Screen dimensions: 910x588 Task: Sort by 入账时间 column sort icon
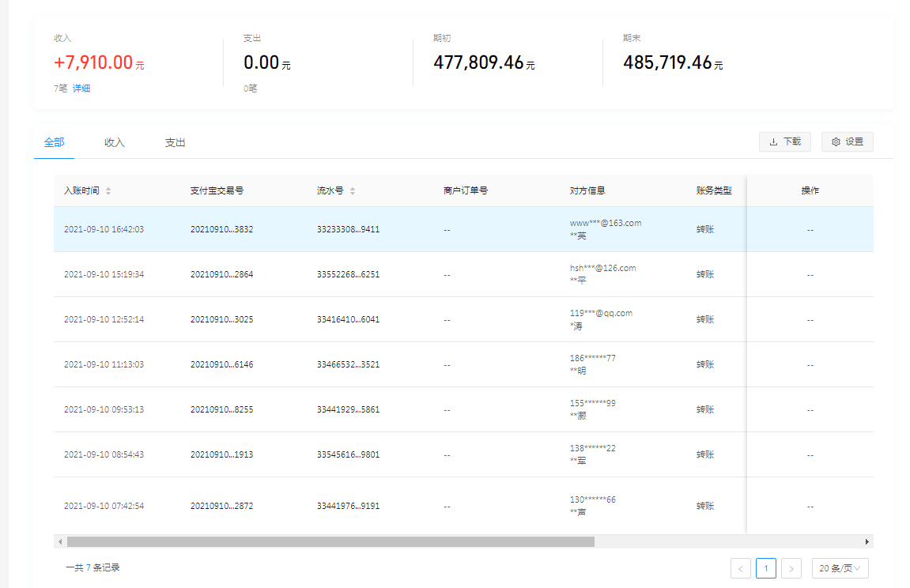click(108, 191)
